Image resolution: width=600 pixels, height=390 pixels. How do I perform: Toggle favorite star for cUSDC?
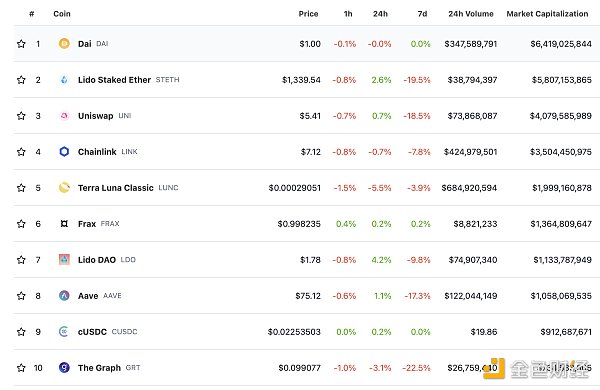(x=21, y=331)
